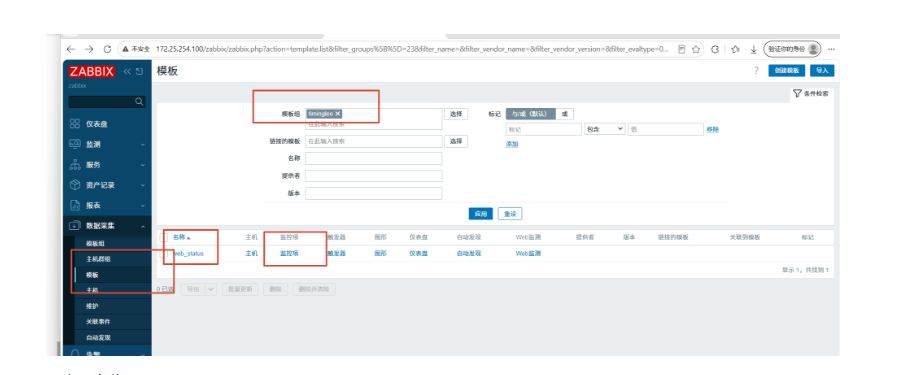Focus the 提供者 filter input field
899x375 pixels.
click(374, 176)
